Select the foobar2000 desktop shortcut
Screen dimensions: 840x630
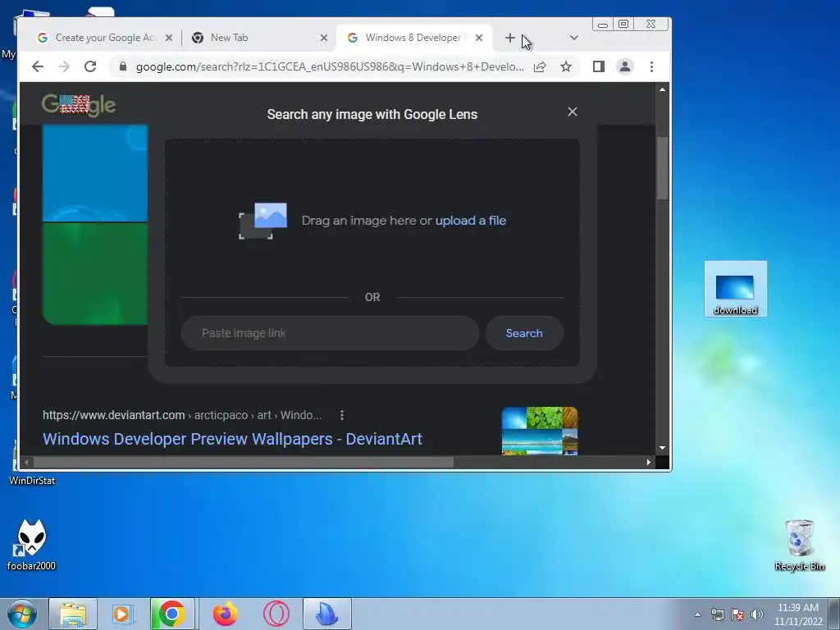coord(31,545)
